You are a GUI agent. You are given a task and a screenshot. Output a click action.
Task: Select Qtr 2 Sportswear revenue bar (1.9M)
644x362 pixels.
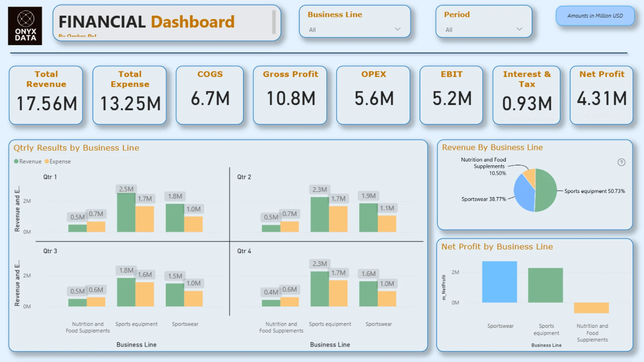(368, 218)
